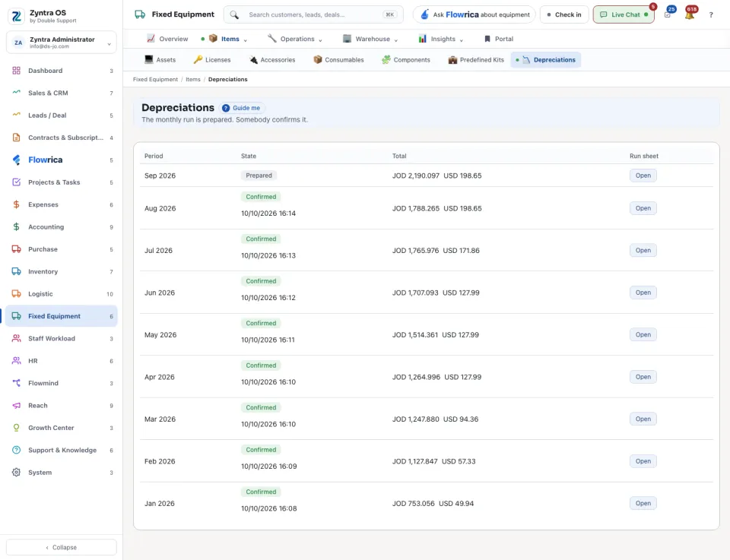This screenshot has width=730, height=560.
Task: Toggle the Check in status button
Action: click(564, 15)
